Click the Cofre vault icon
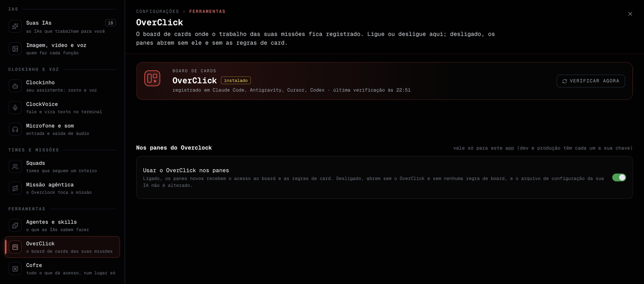 15,269
